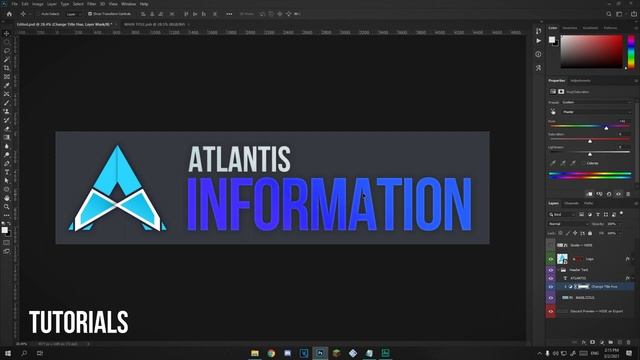Create new group folder in Layers panel

tap(611, 342)
